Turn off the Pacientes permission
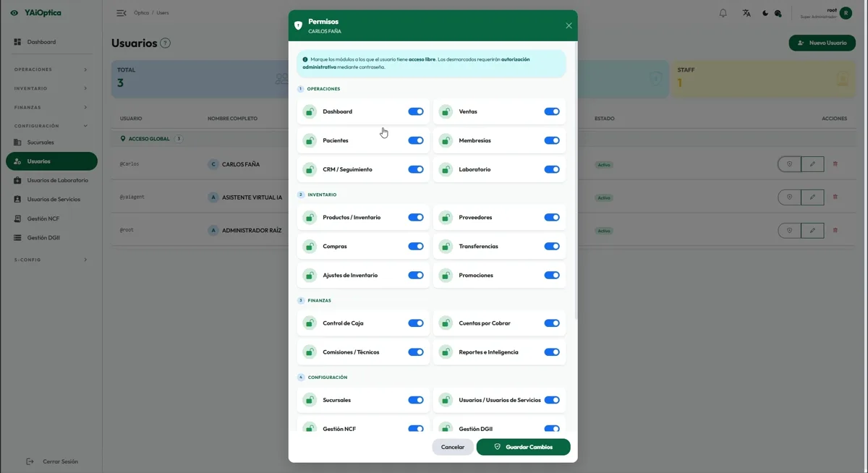The width and height of the screenshot is (868, 473). 416,140
